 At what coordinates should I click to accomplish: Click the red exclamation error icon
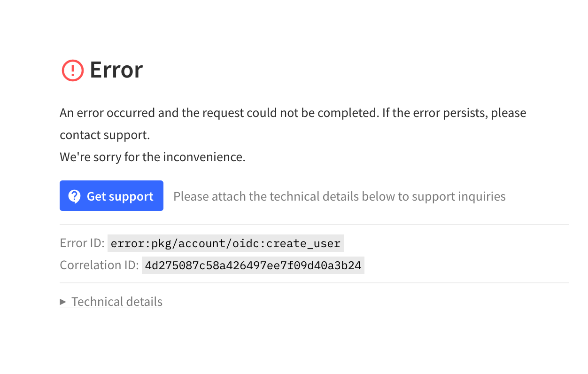(73, 70)
